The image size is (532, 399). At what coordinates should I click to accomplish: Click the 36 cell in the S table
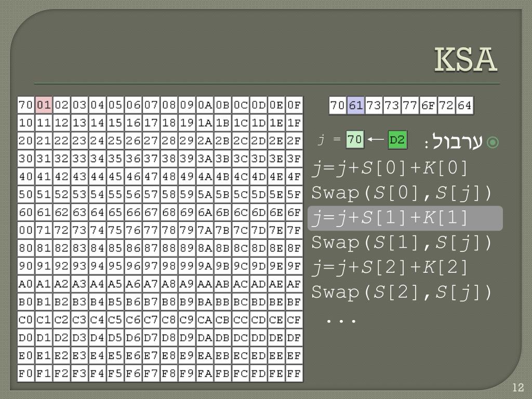coord(133,159)
